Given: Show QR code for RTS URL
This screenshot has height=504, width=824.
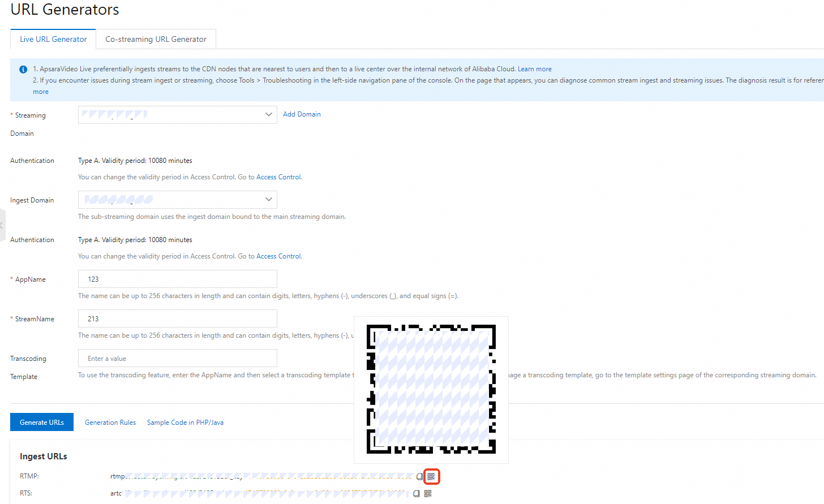Looking at the screenshot, I should tap(428, 493).
